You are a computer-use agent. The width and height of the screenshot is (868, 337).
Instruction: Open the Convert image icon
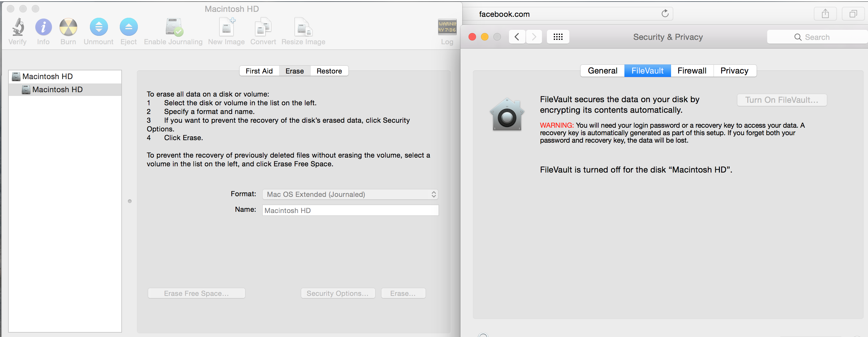(263, 27)
